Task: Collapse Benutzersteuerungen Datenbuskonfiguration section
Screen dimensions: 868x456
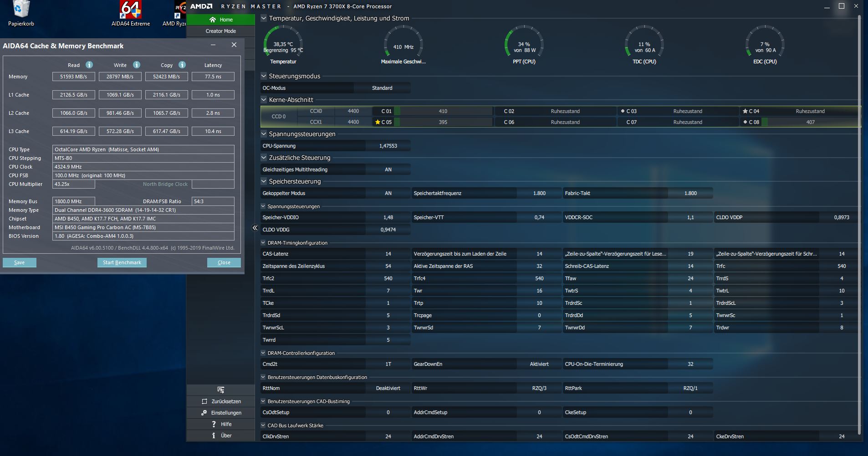Action: [263, 377]
